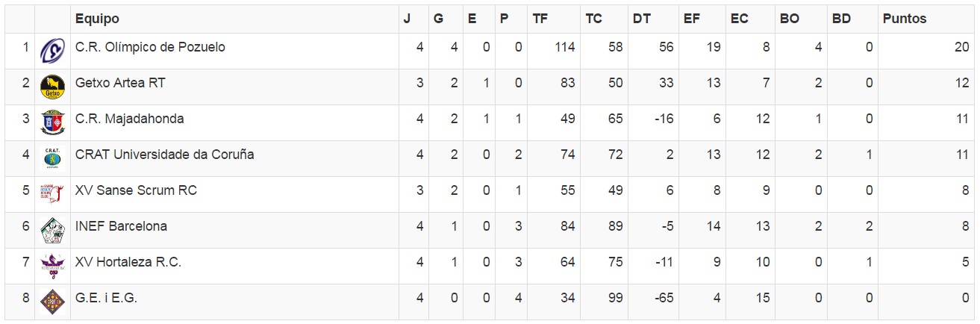
Task: Click the C.R. Majadahonda shield icon
Action: [x=52, y=122]
